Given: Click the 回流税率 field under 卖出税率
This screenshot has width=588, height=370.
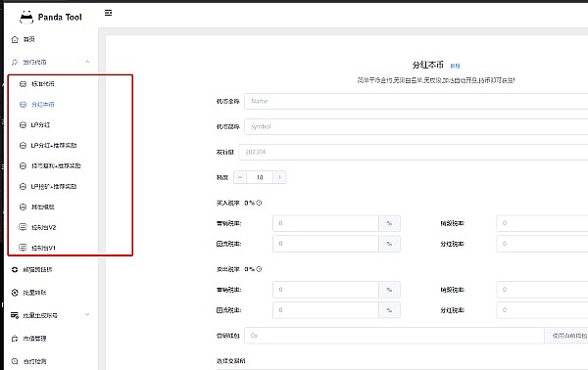Looking at the screenshot, I should tap(326, 310).
